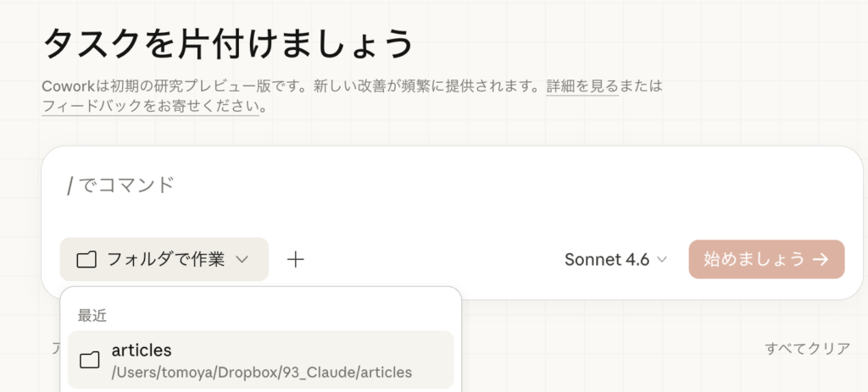Viewport: 868px width, 392px height.
Task: Click the 最近 section header in folder menu
Action: pos(92,315)
